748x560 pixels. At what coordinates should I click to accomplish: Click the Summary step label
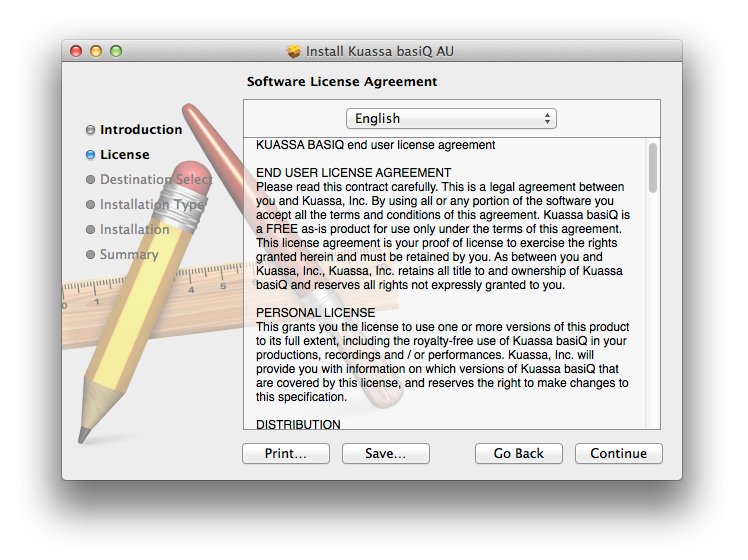(129, 255)
